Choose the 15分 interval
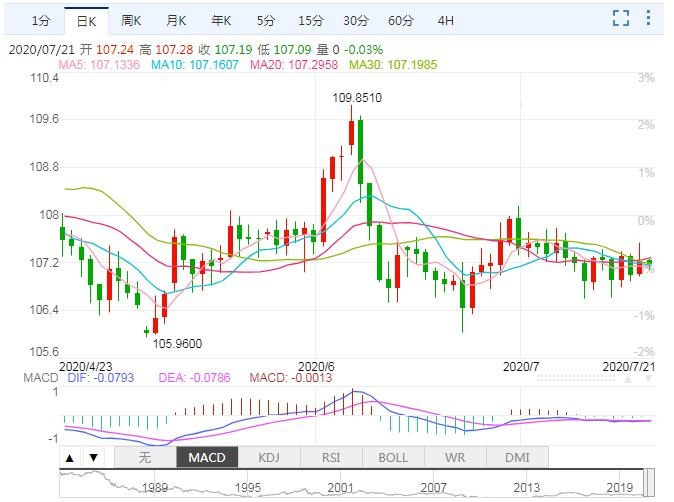The width and height of the screenshot is (674, 502). coord(310,20)
